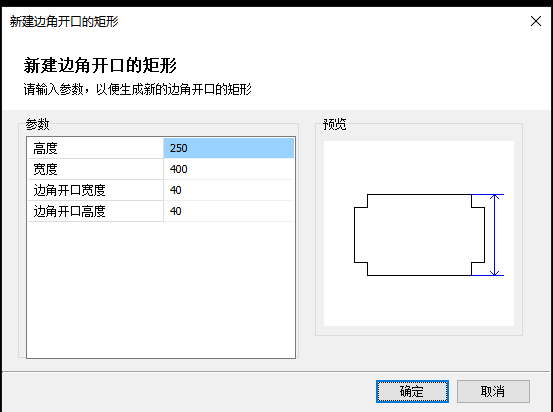The width and height of the screenshot is (553, 412).
Task: Click the 高度 parameter name cell
Action: (x=95, y=148)
